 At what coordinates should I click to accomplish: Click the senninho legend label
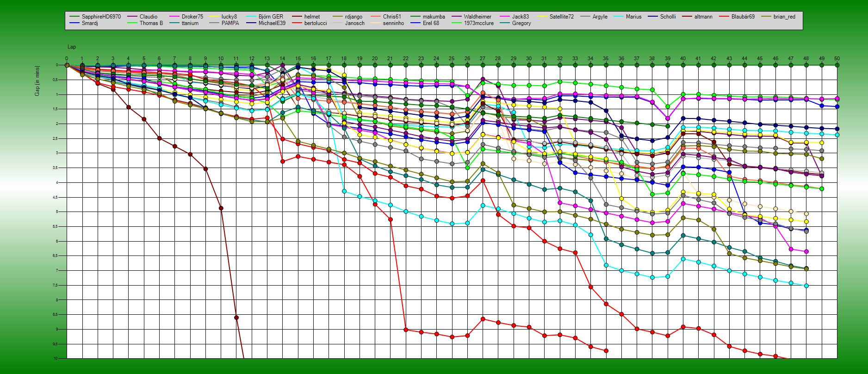[x=393, y=23]
